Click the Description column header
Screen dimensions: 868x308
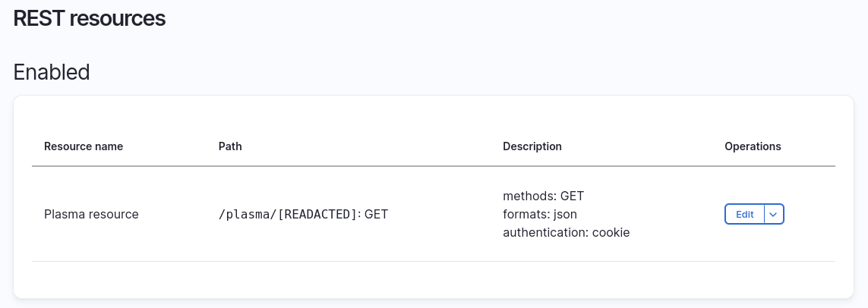coord(532,146)
